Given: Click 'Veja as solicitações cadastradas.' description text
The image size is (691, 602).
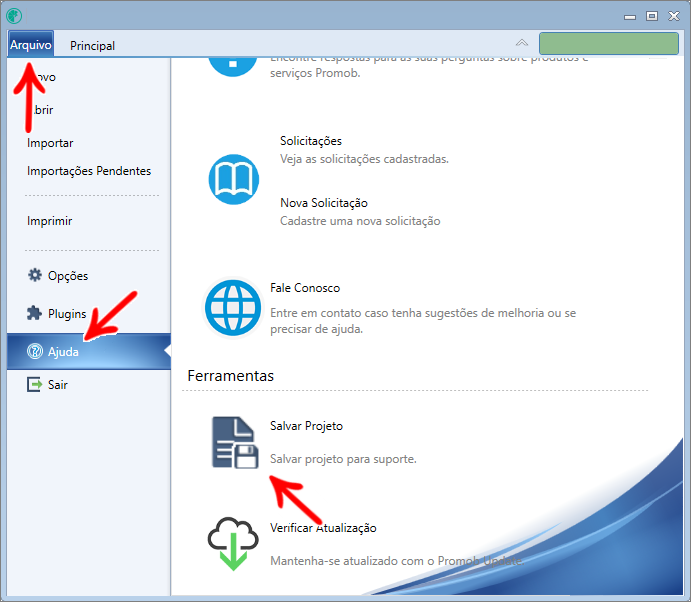Looking at the screenshot, I should point(364,159).
